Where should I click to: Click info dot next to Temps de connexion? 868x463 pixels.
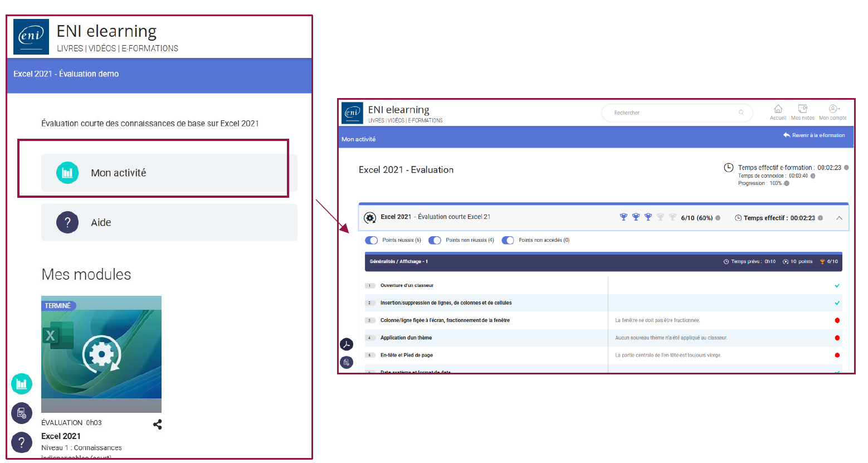813,176
